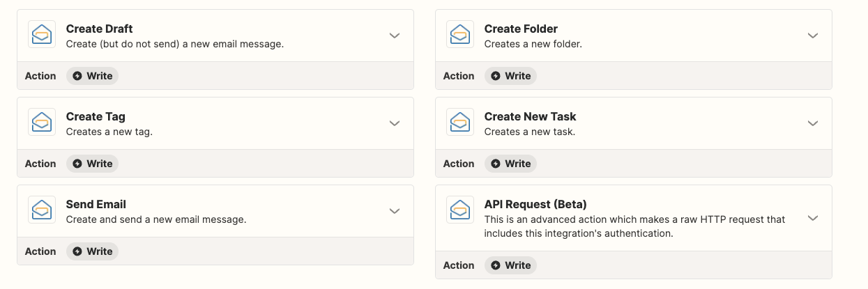Click description 'Creates a new folder.'
This screenshot has width=868, height=289.
click(x=533, y=44)
